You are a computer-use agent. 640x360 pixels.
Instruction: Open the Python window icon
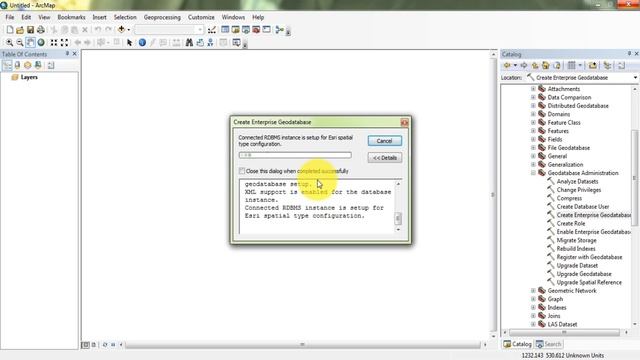click(267, 30)
